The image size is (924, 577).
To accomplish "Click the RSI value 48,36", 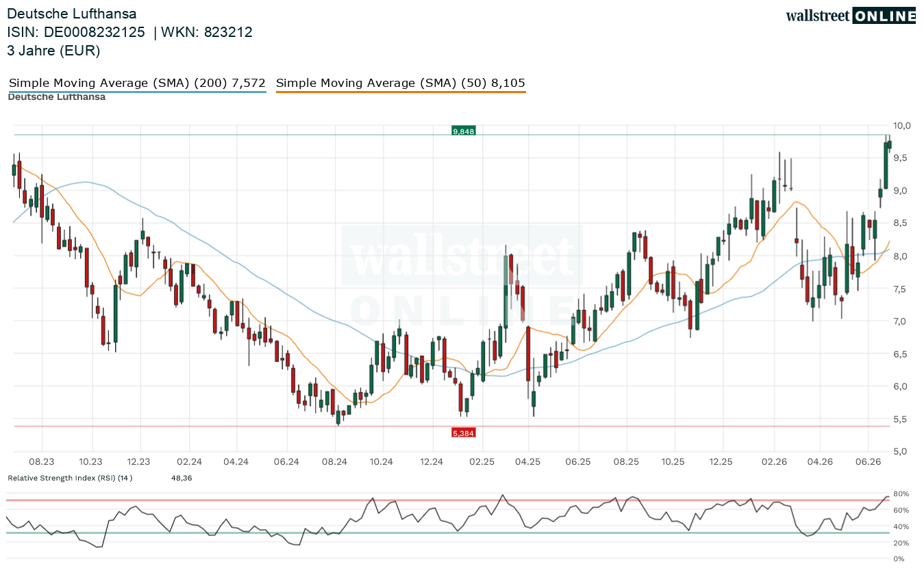I will (182, 478).
